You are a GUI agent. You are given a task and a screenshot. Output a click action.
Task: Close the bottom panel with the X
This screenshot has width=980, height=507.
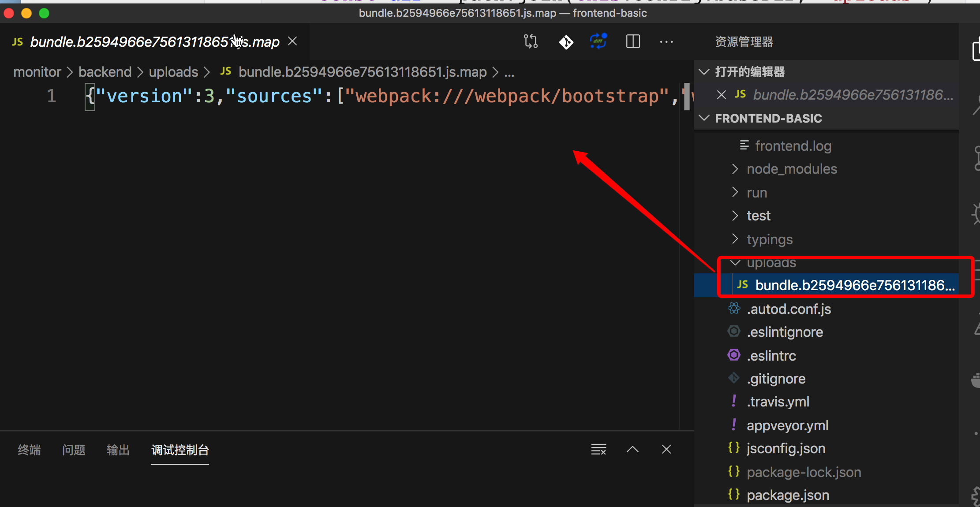coord(666,450)
